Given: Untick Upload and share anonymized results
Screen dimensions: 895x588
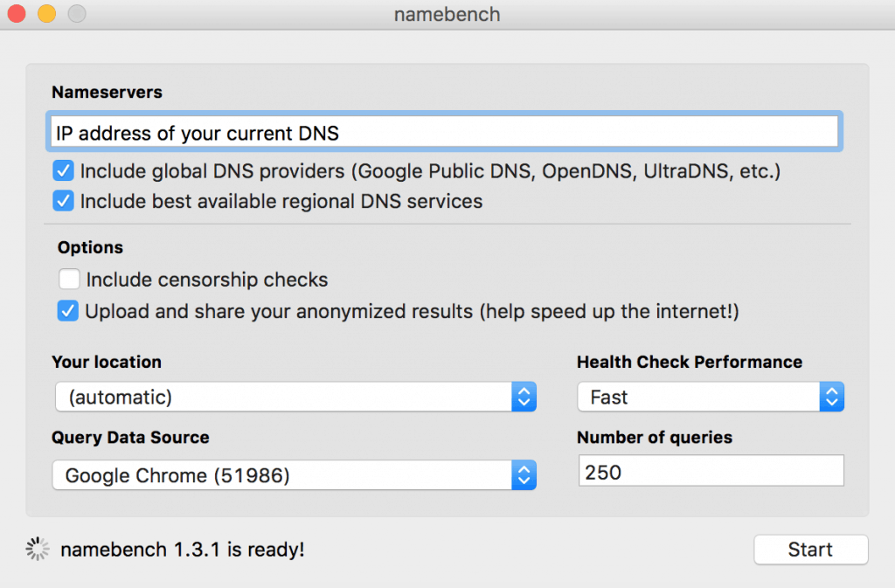Looking at the screenshot, I should (x=68, y=311).
